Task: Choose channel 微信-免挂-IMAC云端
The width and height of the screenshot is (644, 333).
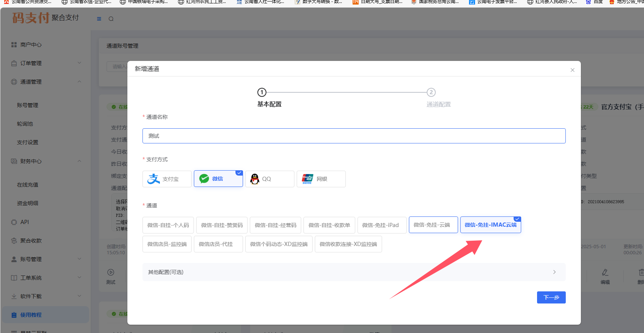Action: pos(491,225)
